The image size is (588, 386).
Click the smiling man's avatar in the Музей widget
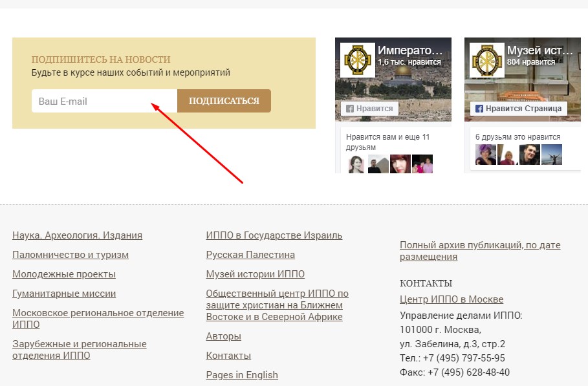530,155
